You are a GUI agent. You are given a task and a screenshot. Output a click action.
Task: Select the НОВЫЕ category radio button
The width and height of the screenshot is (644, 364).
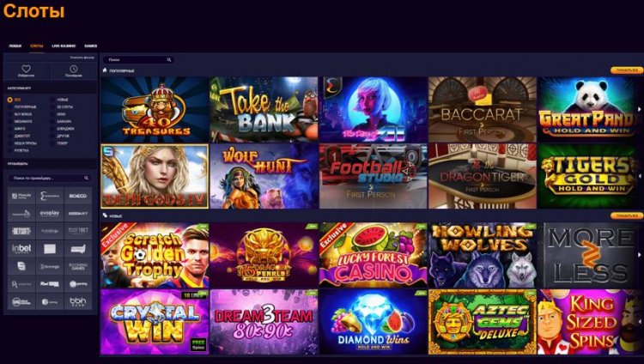point(52,100)
